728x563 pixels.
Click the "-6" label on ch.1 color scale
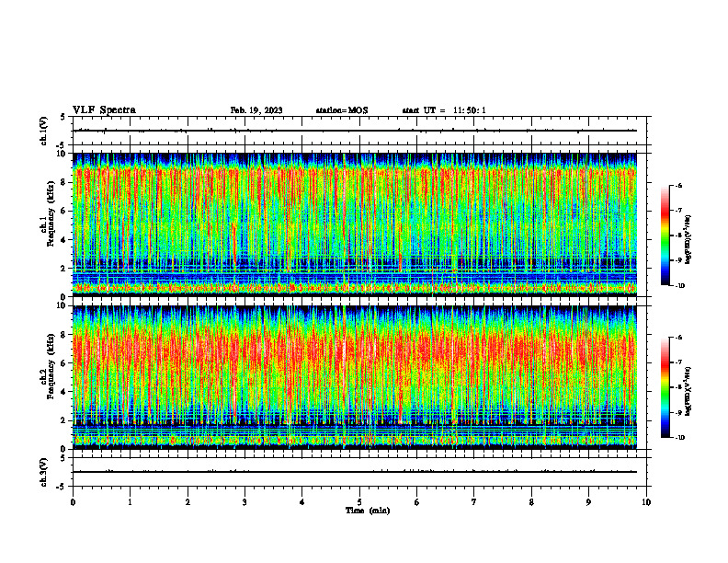(678, 186)
